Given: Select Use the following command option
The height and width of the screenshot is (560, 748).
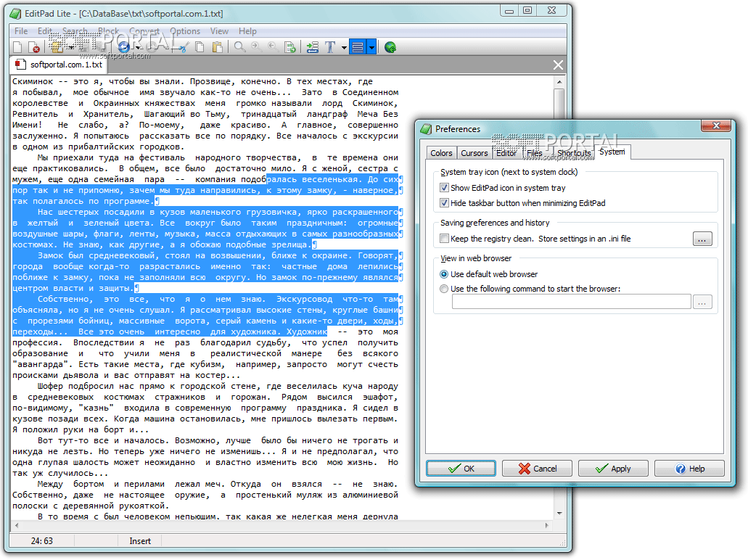Looking at the screenshot, I should (444, 289).
